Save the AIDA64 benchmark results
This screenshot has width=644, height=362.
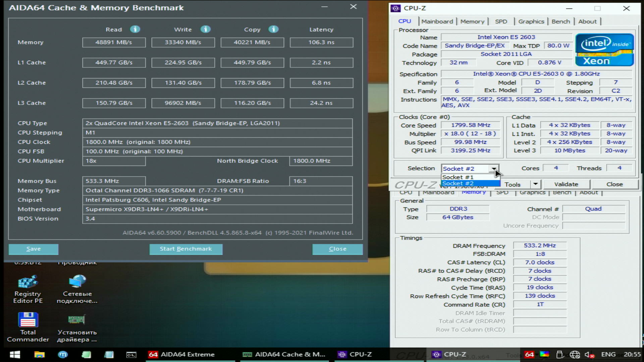point(33,249)
